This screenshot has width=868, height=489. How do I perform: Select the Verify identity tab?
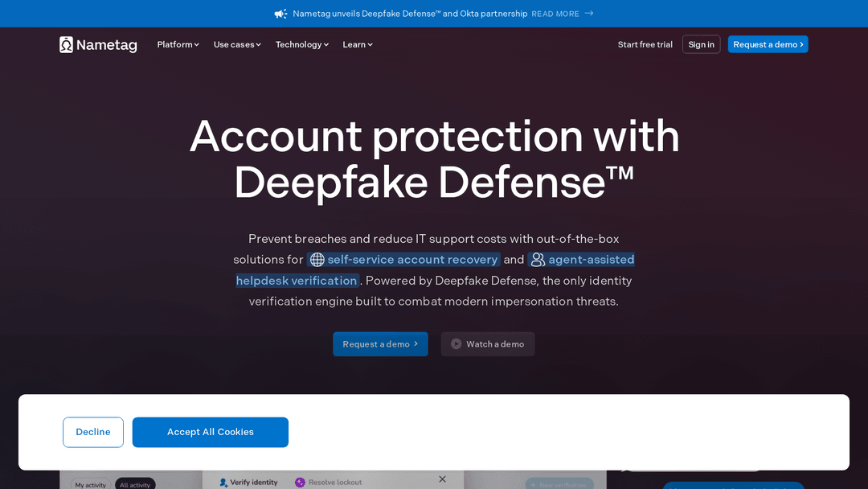(x=248, y=483)
